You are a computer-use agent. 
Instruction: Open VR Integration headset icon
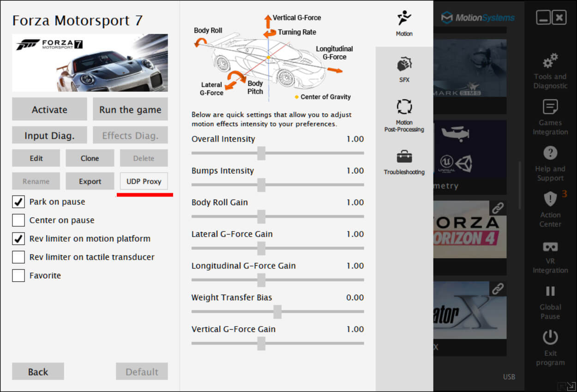click(x=550, y=247)
